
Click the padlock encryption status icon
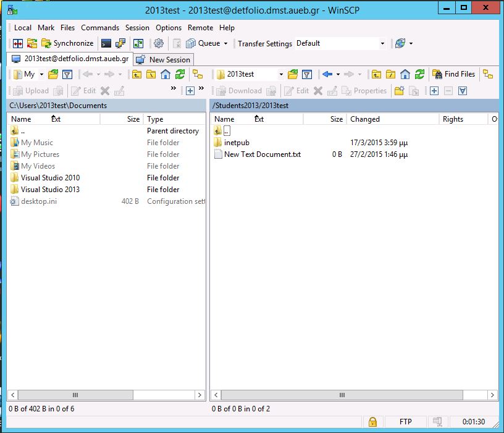click(x=372, y=422)
